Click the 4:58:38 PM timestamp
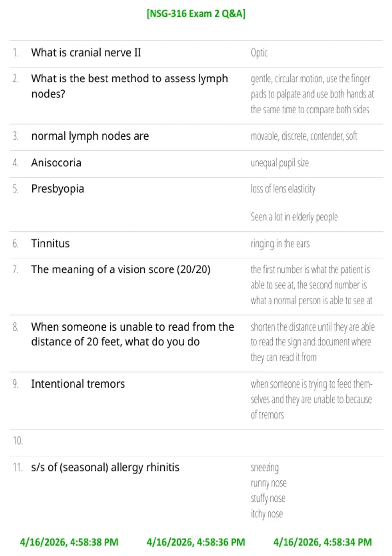The width and height of the screenshot is (392, 556). tap(69, 542)
